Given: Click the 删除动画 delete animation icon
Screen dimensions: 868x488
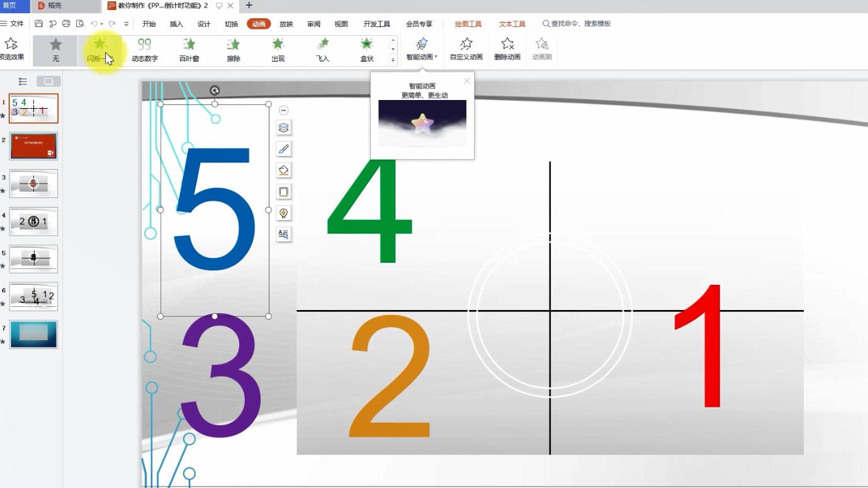Looking at the screenshot, I should (507, 49).
